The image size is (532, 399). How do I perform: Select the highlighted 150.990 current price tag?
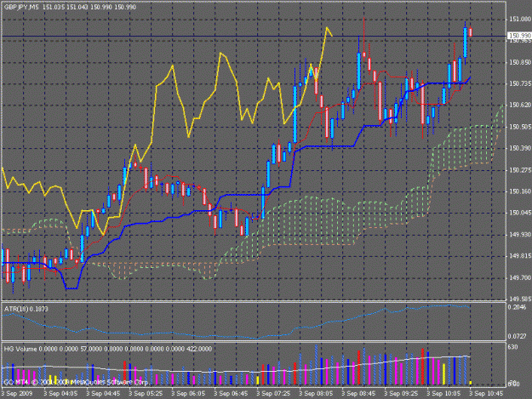pos(519,36)
